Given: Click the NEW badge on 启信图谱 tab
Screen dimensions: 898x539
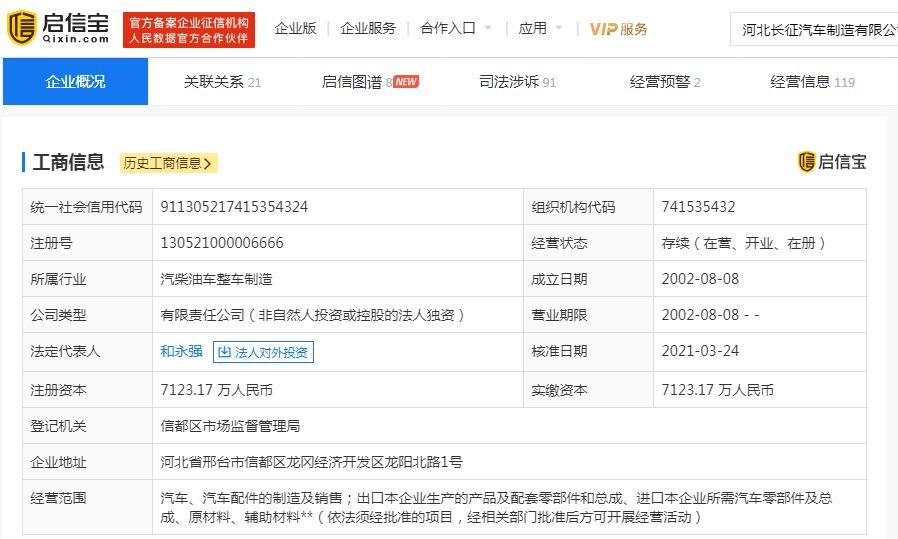Looking at the screenshot, I should tap(406, 82).
